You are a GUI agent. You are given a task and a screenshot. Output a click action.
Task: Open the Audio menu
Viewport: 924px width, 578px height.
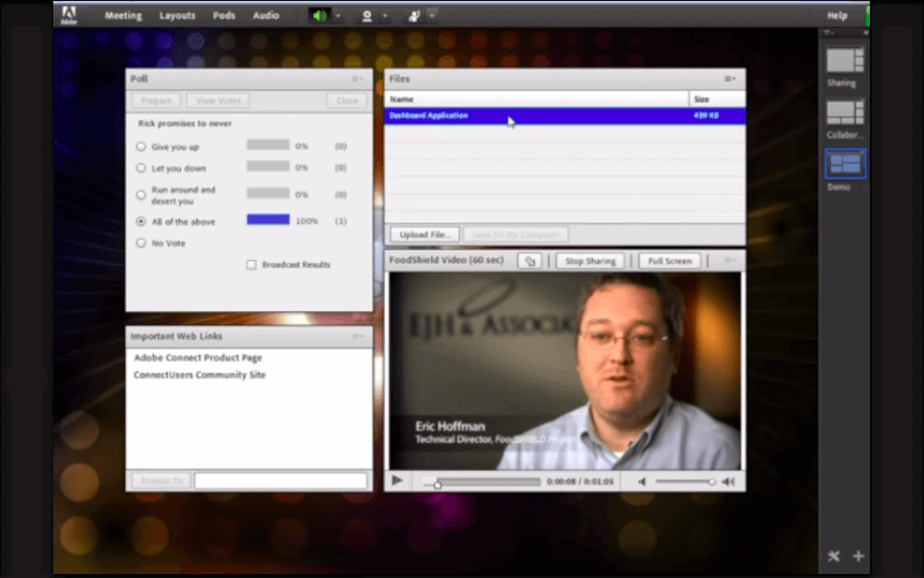266,16
